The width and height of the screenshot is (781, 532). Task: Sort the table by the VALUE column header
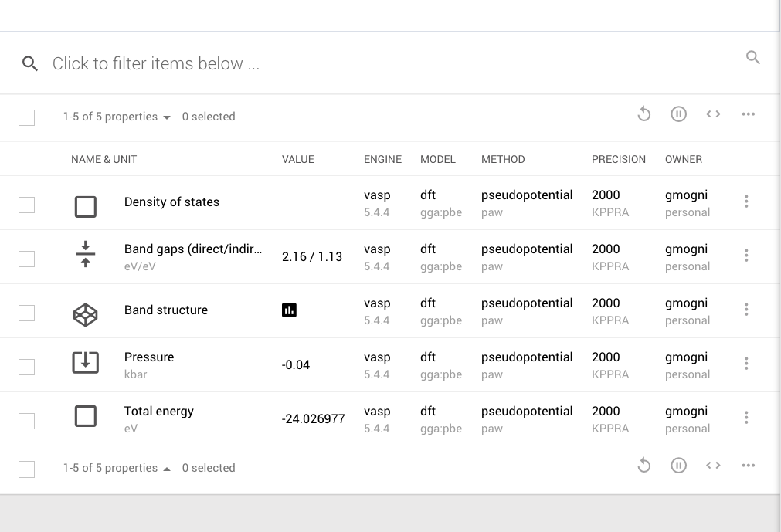point(298,159)
